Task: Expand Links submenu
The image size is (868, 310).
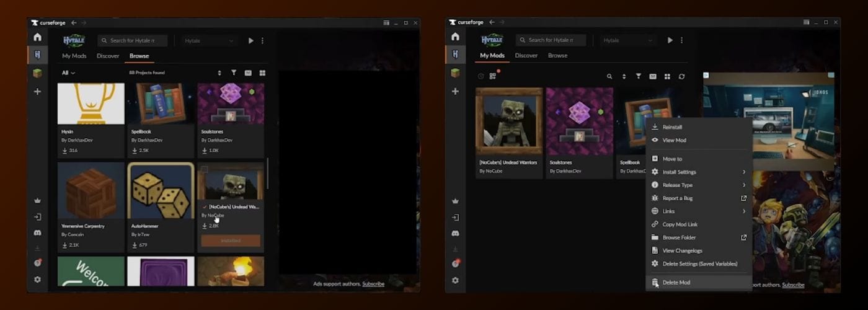Action: click(x=699, y=211)
